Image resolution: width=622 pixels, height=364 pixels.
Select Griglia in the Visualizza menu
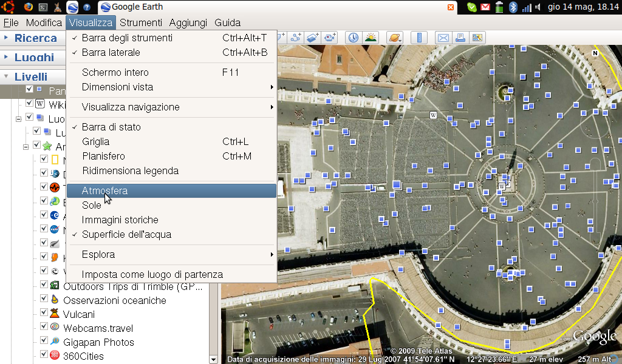[171, 141]
